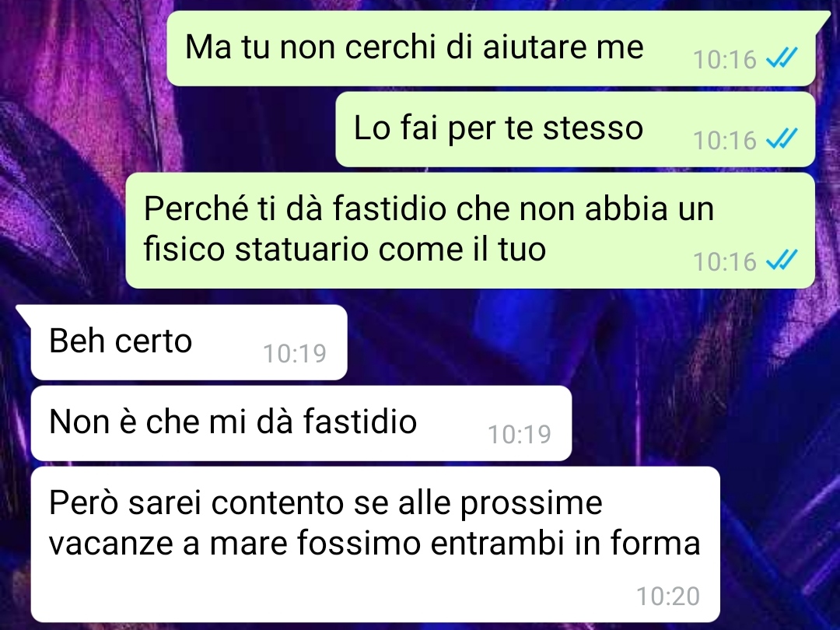840x630 pixels.
Task: Tap the 10:19 timestamp beside 'Beh certo'
Action: 295,354
